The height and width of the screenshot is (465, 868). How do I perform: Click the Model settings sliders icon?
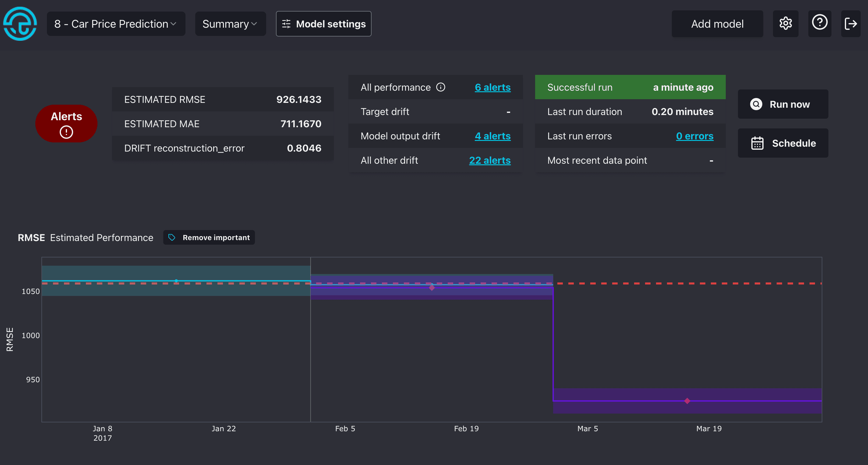(x=286, y=24)
